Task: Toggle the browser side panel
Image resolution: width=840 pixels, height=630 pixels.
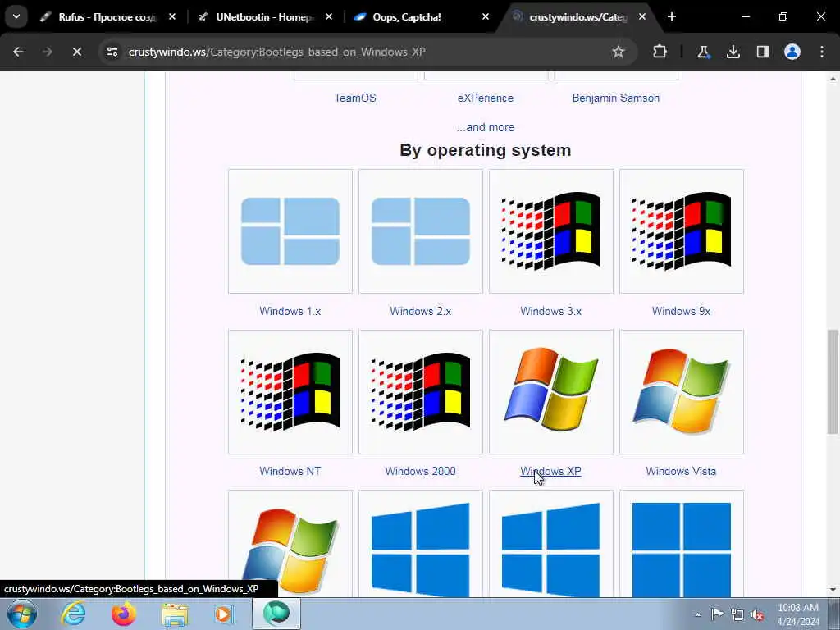Action: pyautogui.click(x=762, y=52)
